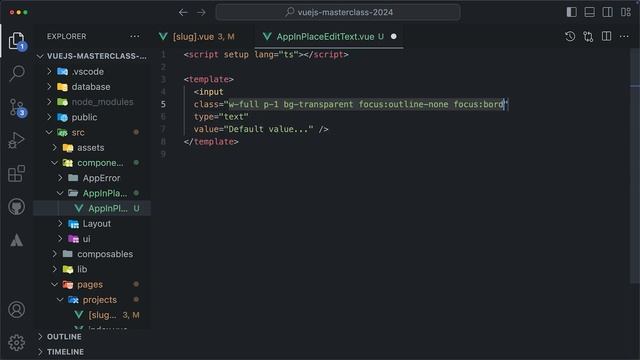Collapse the src folder
The image size is (640, 360).
(93, 132)
